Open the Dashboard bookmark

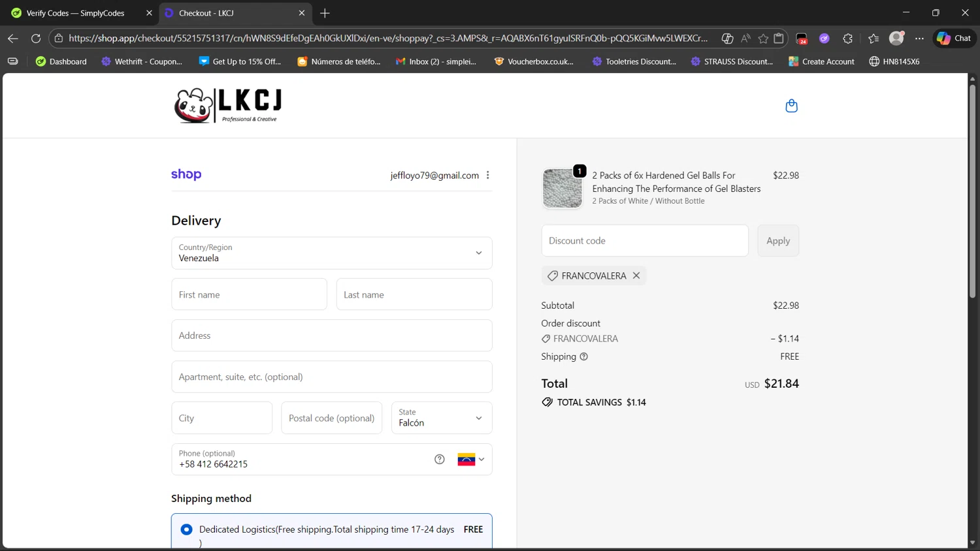(x=61, y=61)
